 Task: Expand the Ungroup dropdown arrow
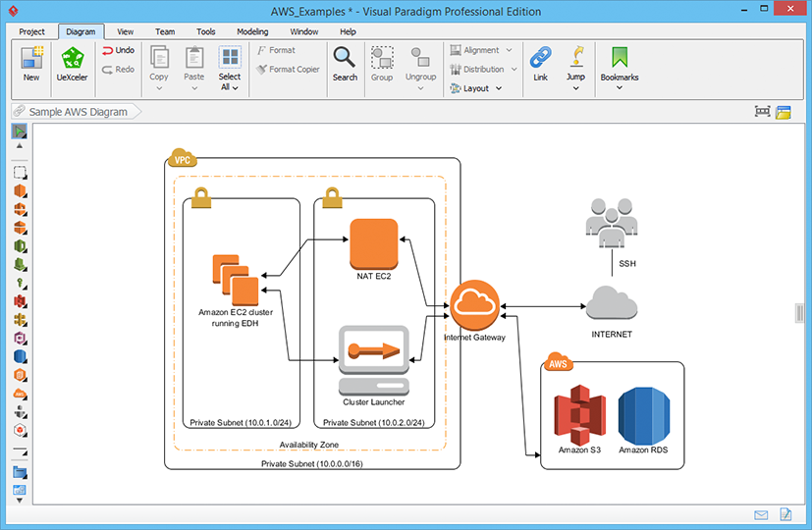(x=420, y=88)
